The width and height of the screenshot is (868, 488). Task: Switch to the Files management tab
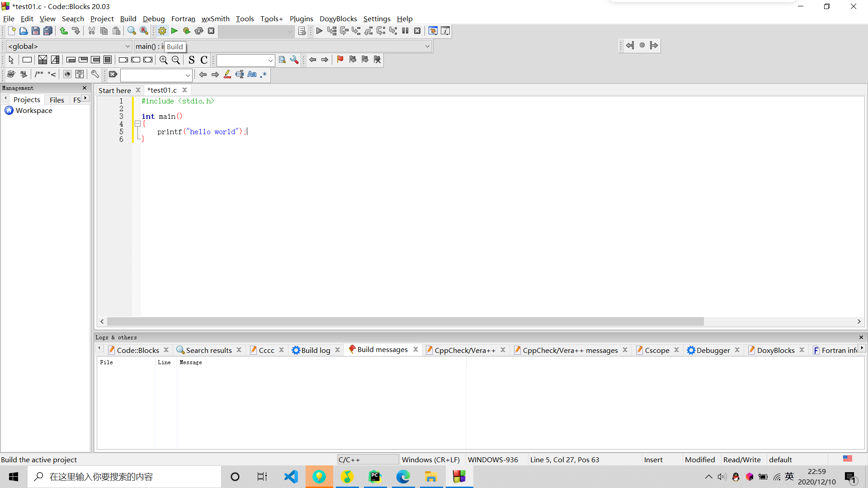pyautogui.click(x=57, y=100)
